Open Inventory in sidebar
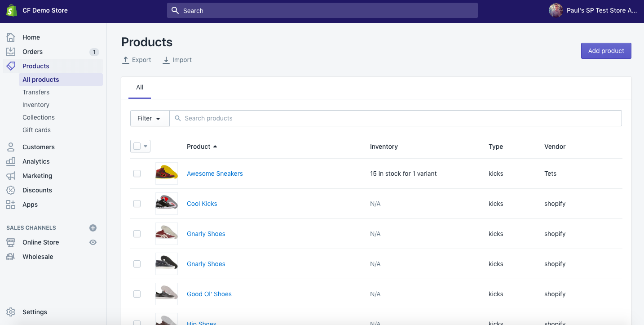The width and height of the screenshot is (644, 325). pos(36,105)
